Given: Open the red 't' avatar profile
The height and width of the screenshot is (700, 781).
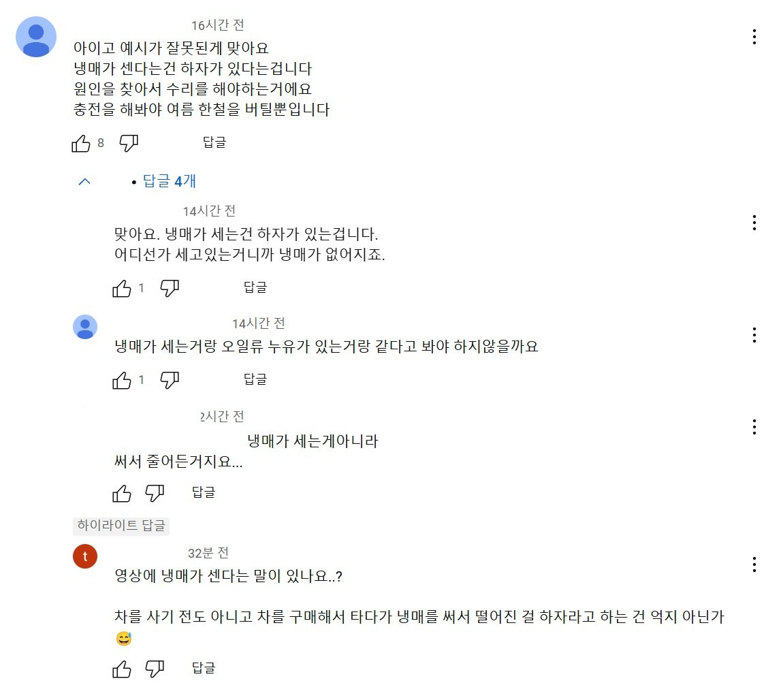Looking at the screenshot, I should [85, 557].
